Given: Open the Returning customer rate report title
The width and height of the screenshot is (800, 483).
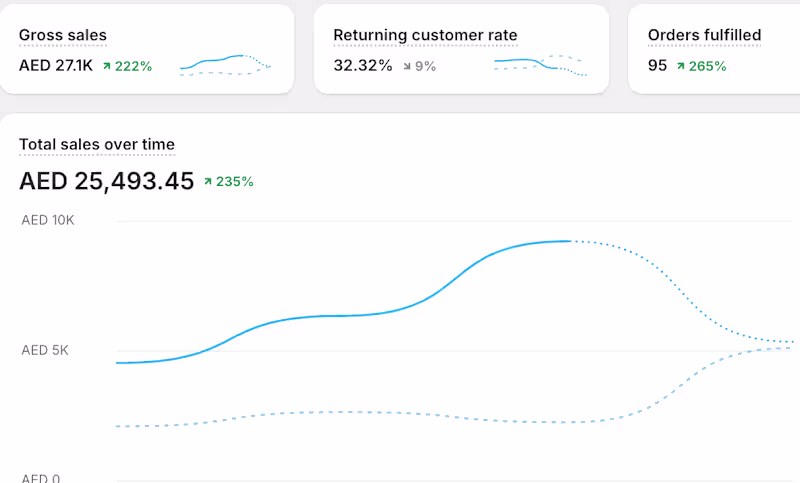Looking at the screenshot, I should (x=425, y=35).
